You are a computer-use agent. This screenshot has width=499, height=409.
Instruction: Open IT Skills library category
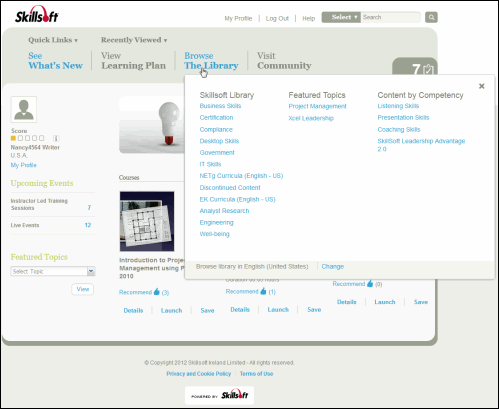pyautogui.click(x=210, y=164)
